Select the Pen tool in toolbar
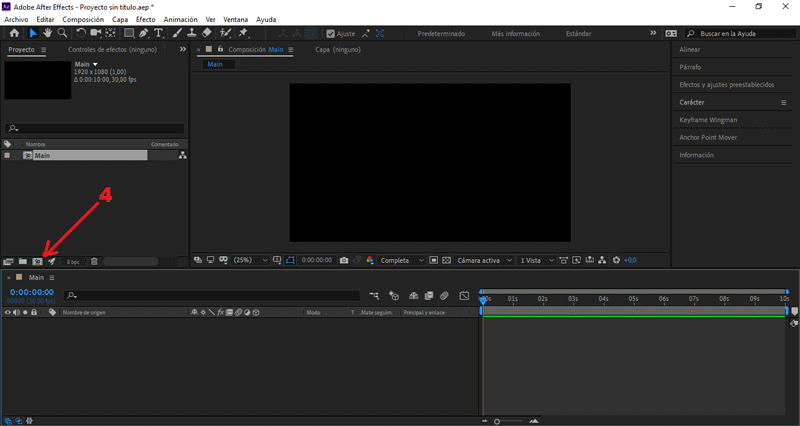 [144, 33]
